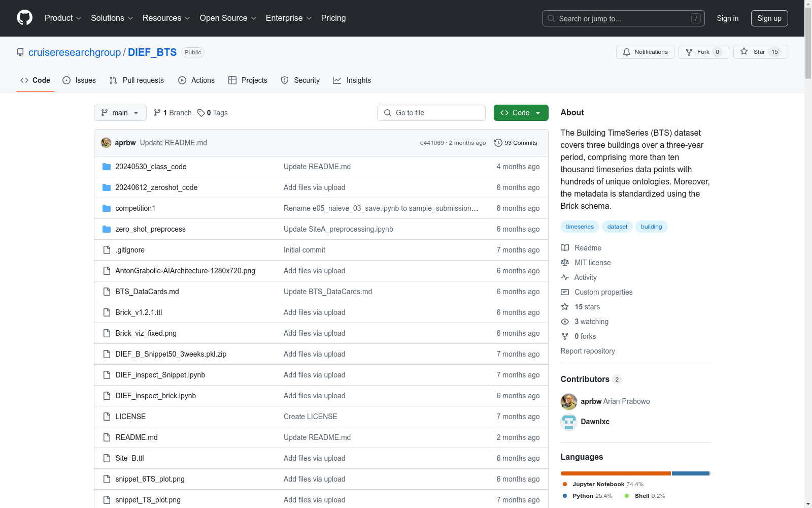This screenshot has height=508, width=812.
Task: Click Report repository link
Action: point(588,351)
